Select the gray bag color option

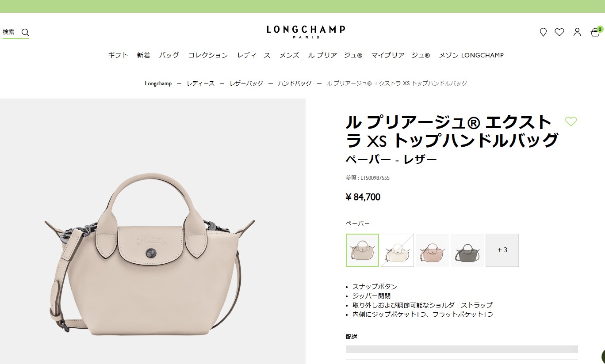coord(467,250)
